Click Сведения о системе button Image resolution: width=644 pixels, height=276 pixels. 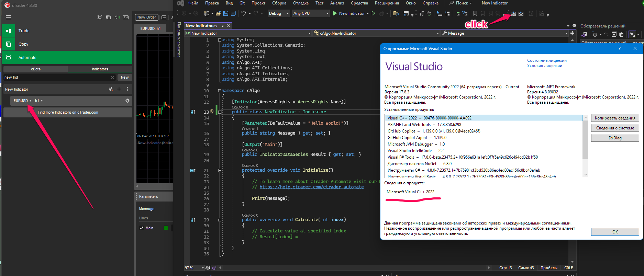click(615, 128)
